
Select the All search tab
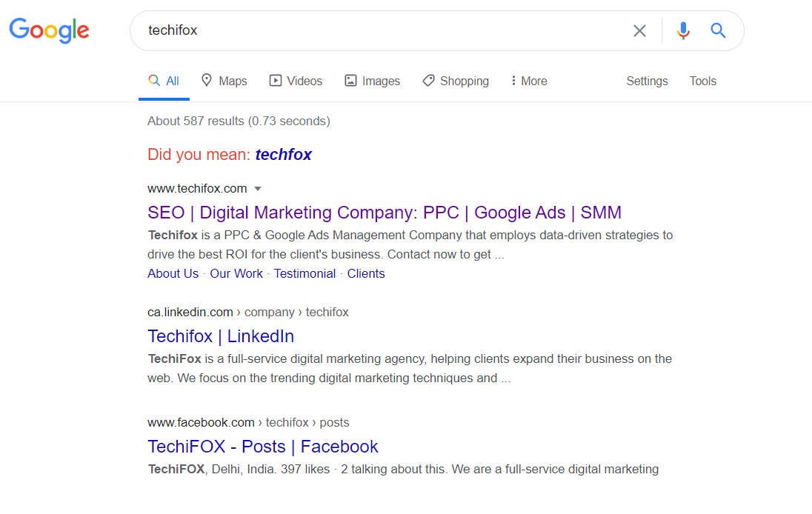click(164, 81)
